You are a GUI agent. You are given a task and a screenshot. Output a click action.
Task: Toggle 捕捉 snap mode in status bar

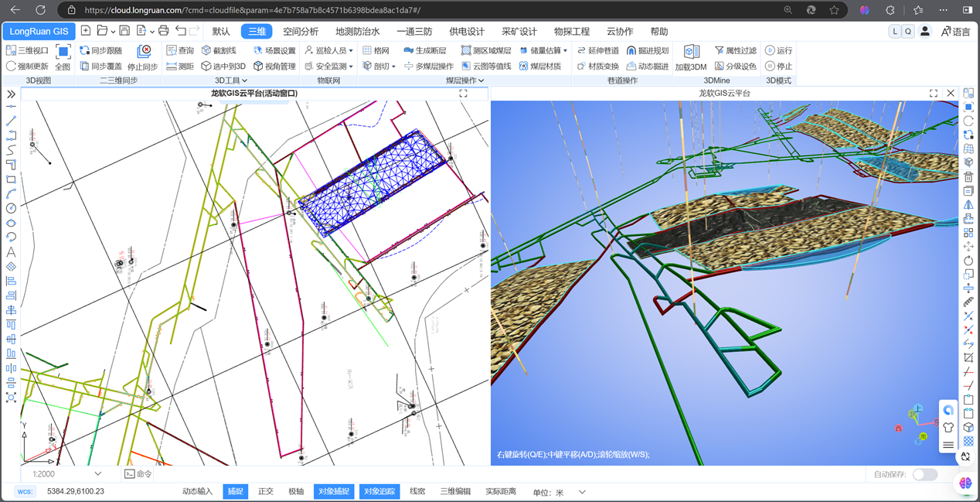click(x=236, y=491)
